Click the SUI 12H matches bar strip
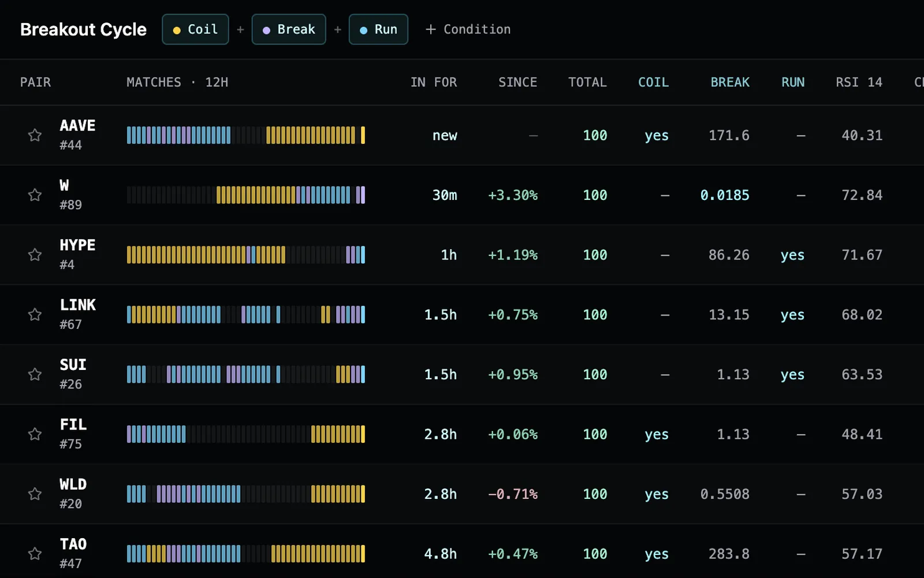This screenshot has height=578, width=924. pyautogui.click(x=246, y=375)
